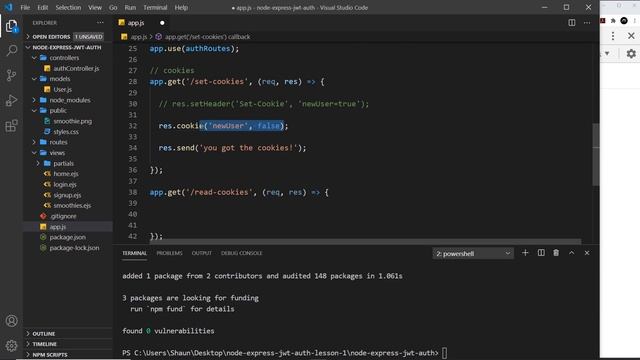Click the editor horizontal scrollbar
This screenshot has height=360, width=640.
365,242
